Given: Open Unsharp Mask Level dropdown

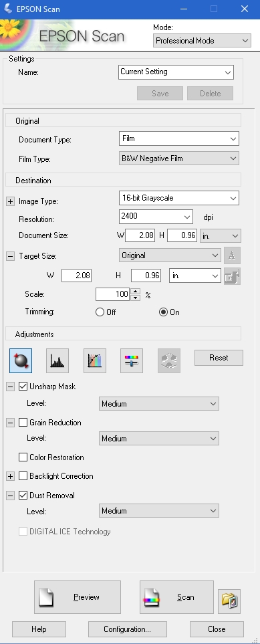Looking at the screenshot, I should coord(159,404).
